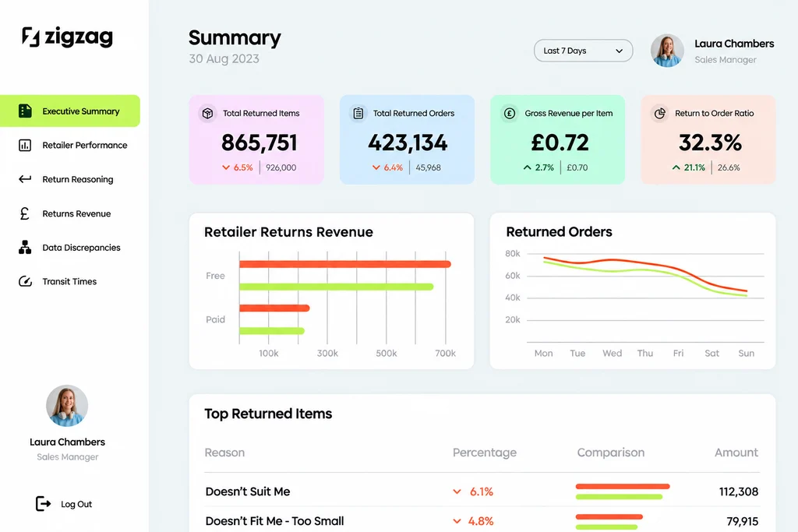Click the Top Returned Items heading
This screenshot has height=532, width=798.
click(x=268, y=414)
